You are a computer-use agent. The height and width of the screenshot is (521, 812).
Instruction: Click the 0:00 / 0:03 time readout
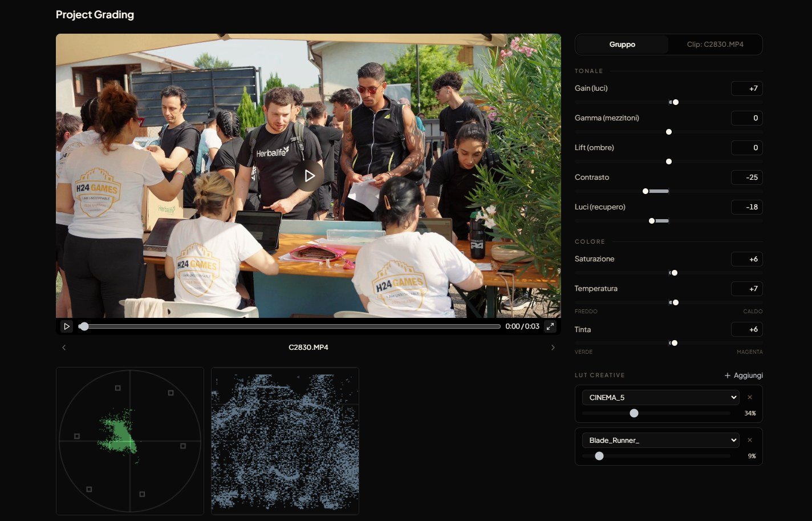(522, 326)
